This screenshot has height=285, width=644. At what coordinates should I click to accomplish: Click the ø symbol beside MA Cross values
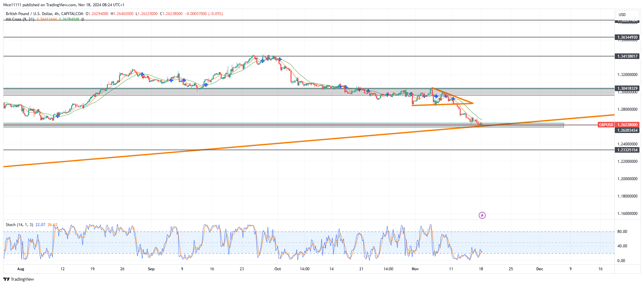[83, 19]
